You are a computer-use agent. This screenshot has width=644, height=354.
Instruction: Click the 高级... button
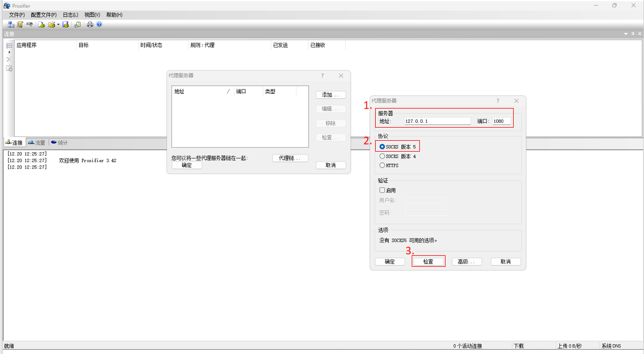[467, 262]
